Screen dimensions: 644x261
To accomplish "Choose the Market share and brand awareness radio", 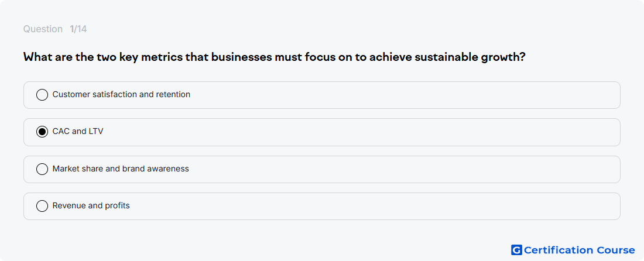I will tap(42, 169).
